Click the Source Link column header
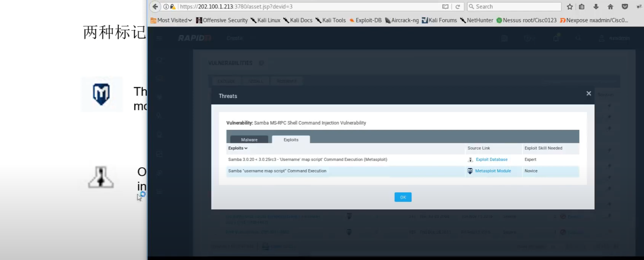This screenshot has height=260, width=644. pos(479,148)
